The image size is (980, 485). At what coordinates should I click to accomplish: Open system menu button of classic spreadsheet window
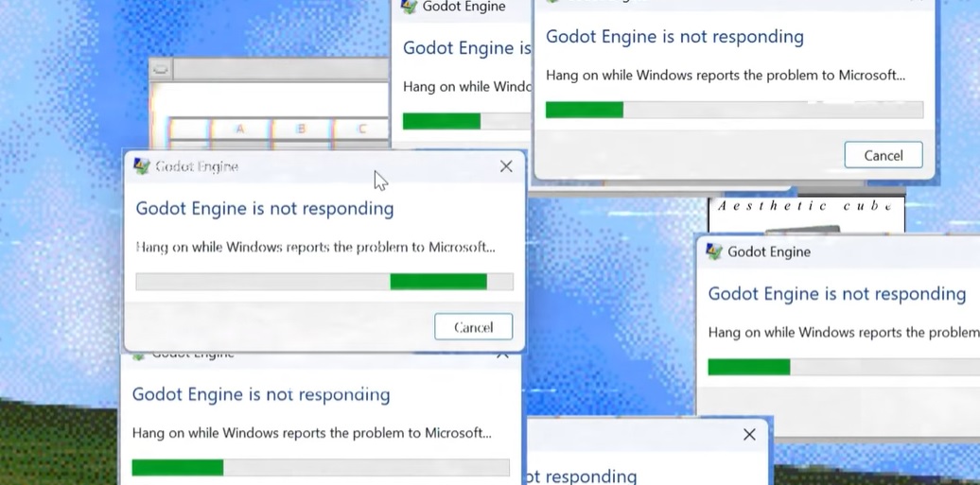click(x=160, y=69)
